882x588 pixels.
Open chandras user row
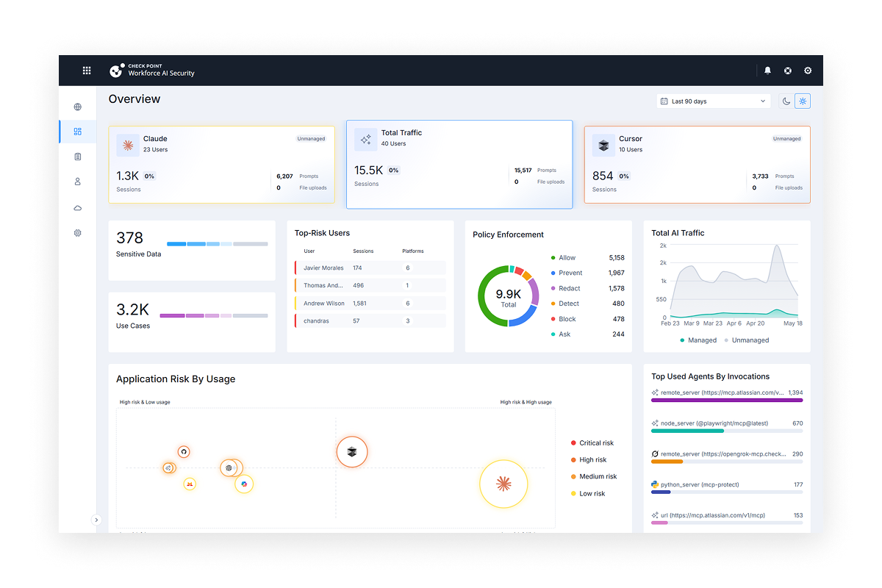pyautogui.click(x=370, y=320)
